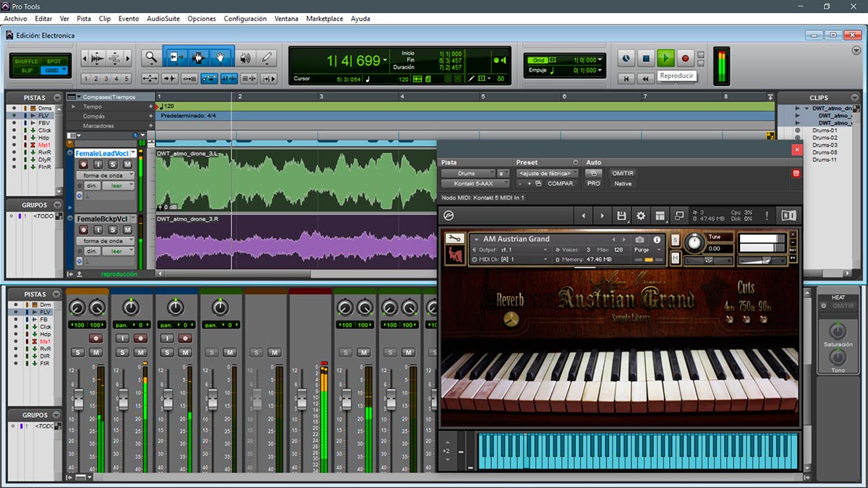Select the Grabber hand tool
This screenshot has width=868, height=488.
pyautogui.click(x=221, y=57)
